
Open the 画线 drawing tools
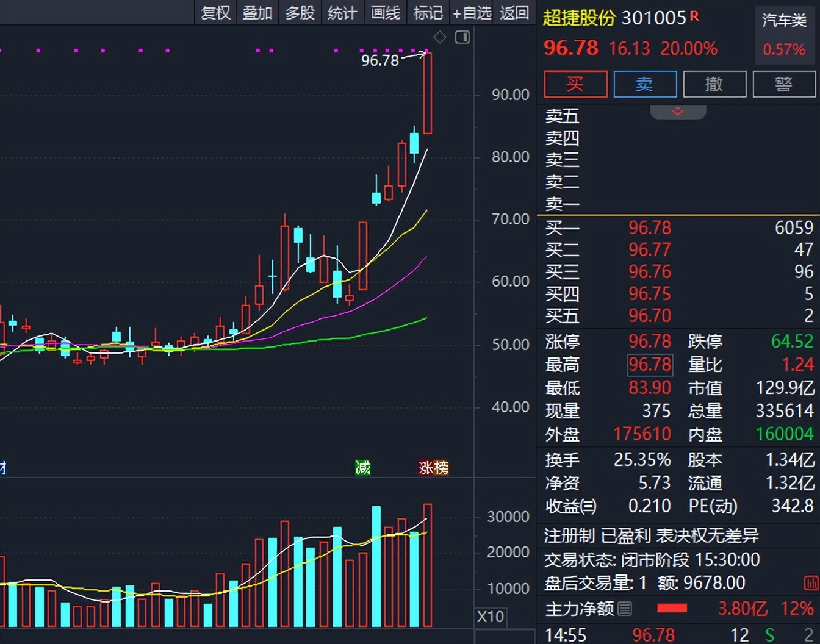pyautogui.click(x=386, y=13)
